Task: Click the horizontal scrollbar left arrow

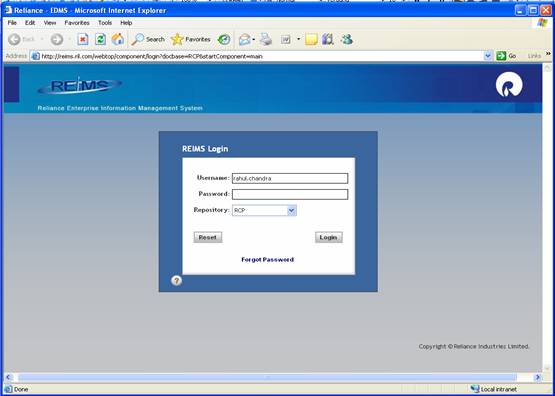Action: point(8,377)
